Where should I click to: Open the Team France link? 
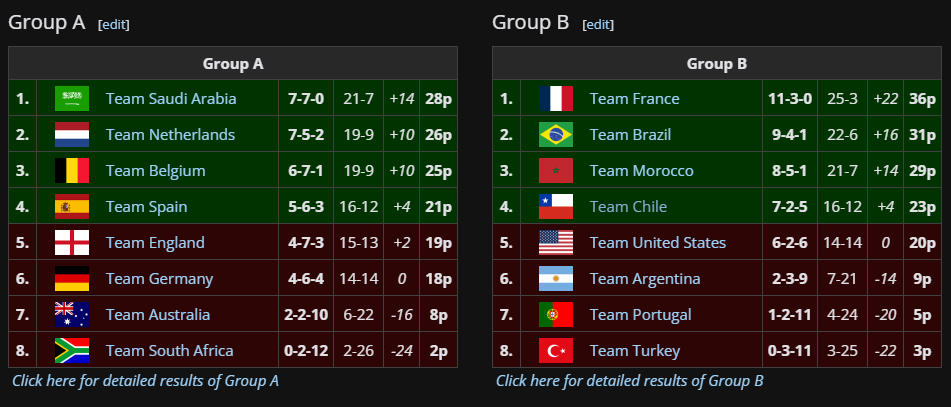pos(634,98)
